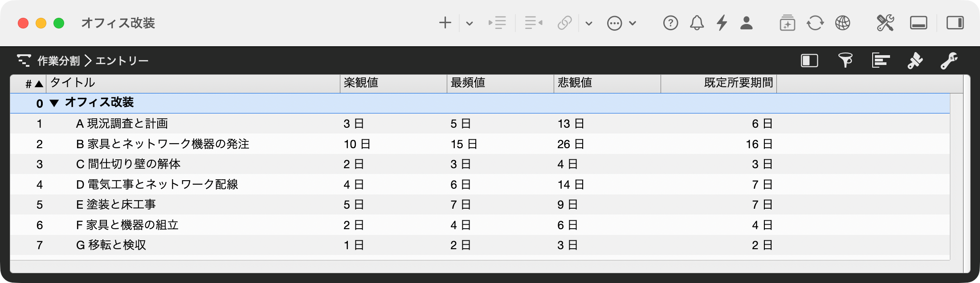Sort by the # column header
Screen dimensions: 980x283
[x=29, y=84]
